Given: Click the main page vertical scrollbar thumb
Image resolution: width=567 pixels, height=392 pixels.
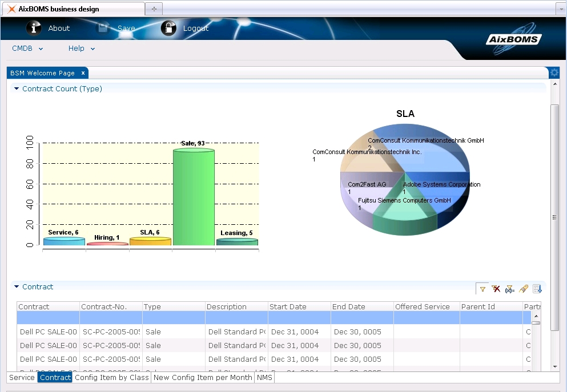Looking at the screenshot, I should pyautogui.click(x=554, y=217).
